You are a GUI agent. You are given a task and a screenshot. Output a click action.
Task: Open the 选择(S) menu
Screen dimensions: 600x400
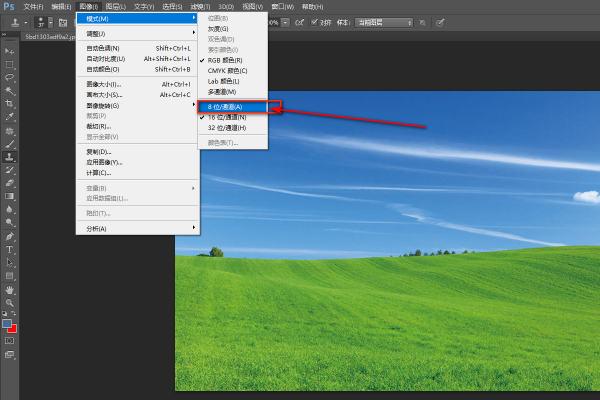click(x=172, y=7)
